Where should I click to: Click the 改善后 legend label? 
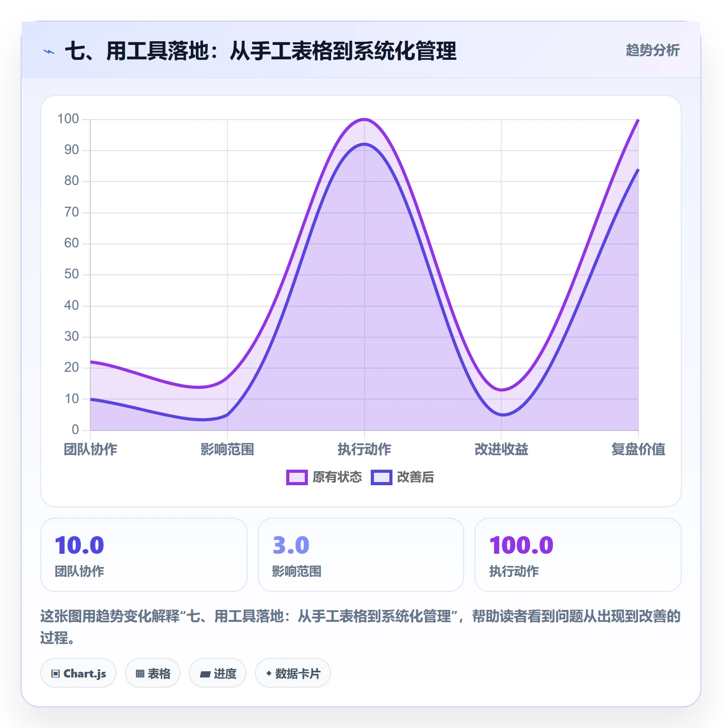coord(416,477)
